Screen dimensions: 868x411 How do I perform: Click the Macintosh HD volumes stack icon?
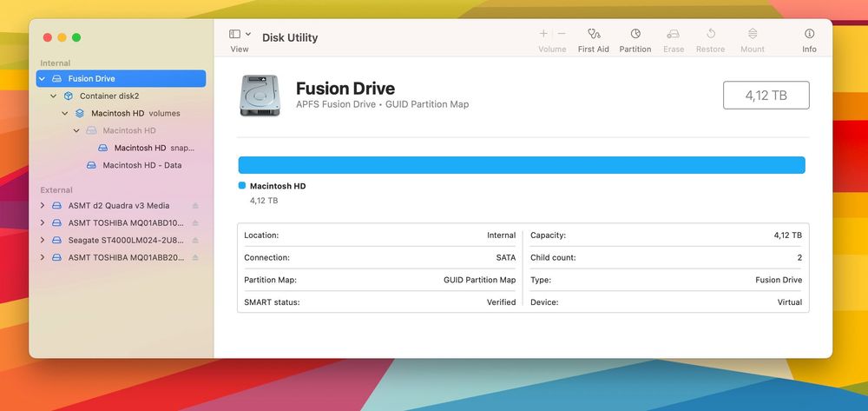coord(80,113)
